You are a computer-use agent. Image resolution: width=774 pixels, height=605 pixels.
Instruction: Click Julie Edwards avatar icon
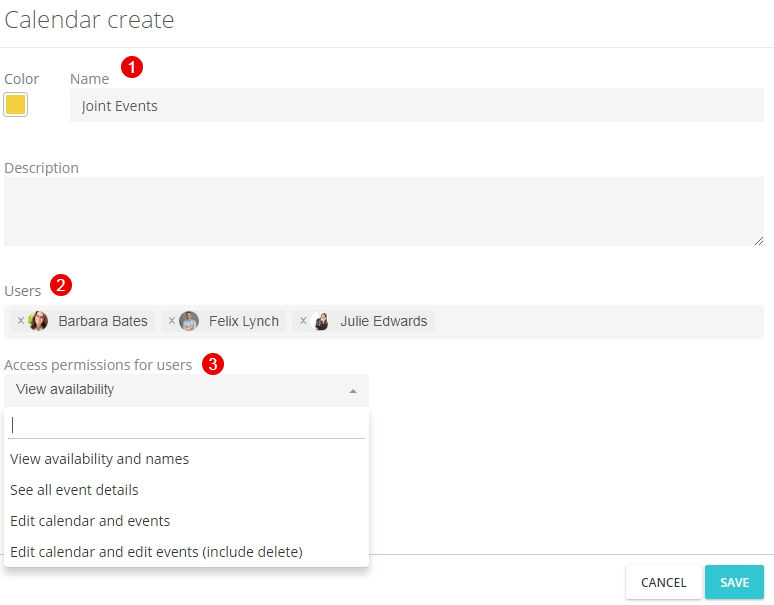(x=321, y=321)
